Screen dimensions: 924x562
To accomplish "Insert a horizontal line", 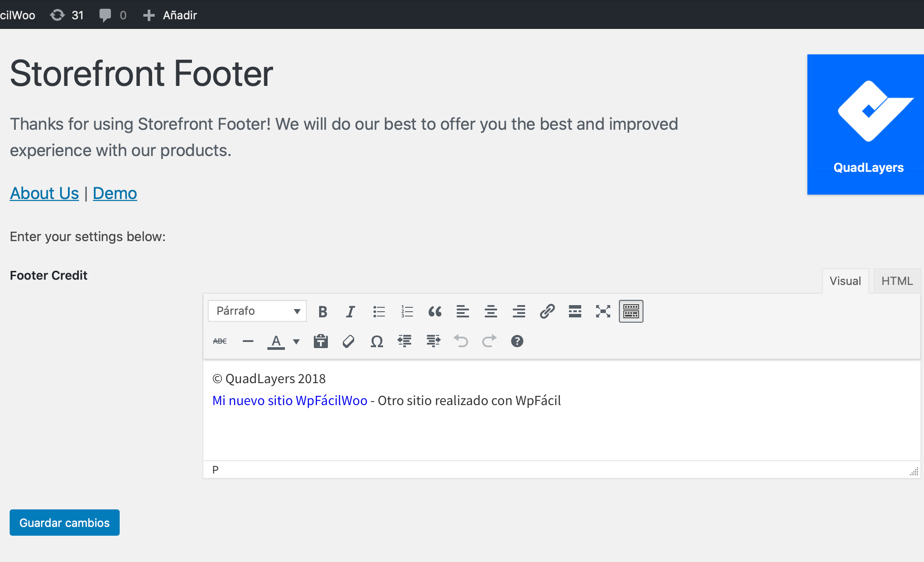I will click(248, 341).
